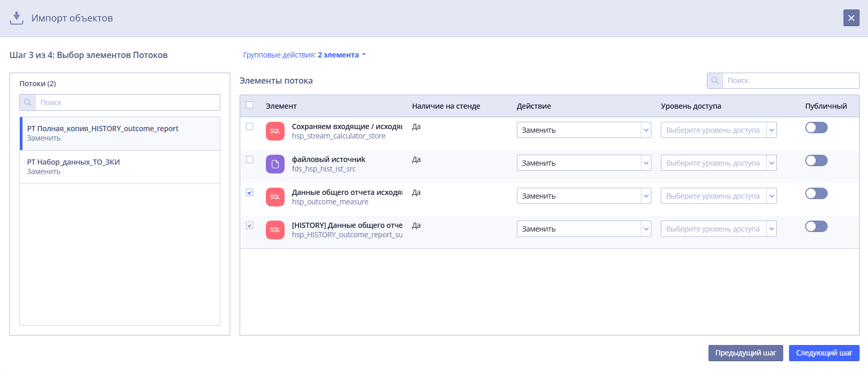Open Действие dropdown for hsp_HISTORY_outcome_report row
The image size is (868, 369).
[x=584, y=229]
